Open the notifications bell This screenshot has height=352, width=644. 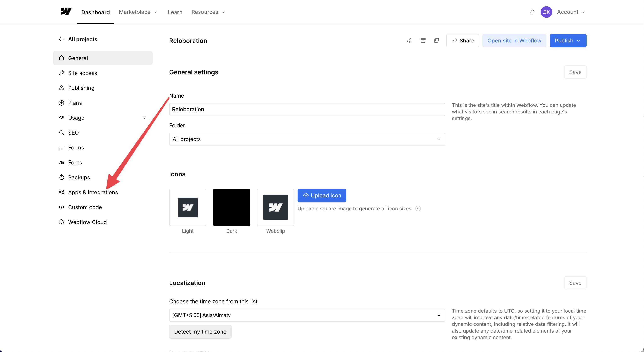point(532,12)
